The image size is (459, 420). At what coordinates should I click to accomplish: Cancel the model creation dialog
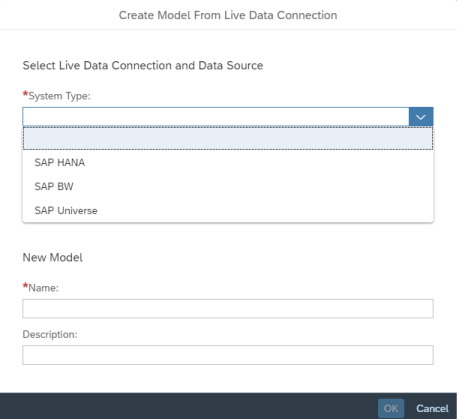pyautogui.click(x=432, y=408)
